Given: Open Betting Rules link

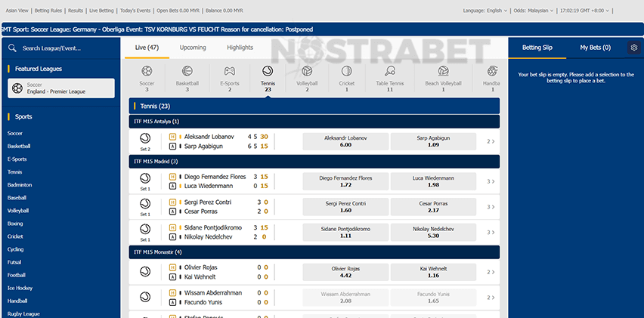Looking at the screenshot, I should pyautogui.click(x=48, y=11).
